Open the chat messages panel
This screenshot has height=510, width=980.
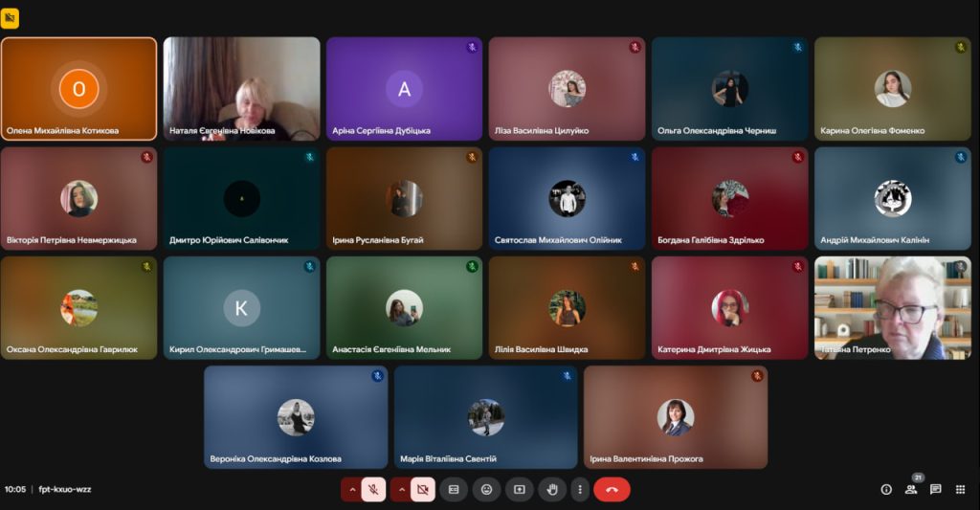(936, 489)
